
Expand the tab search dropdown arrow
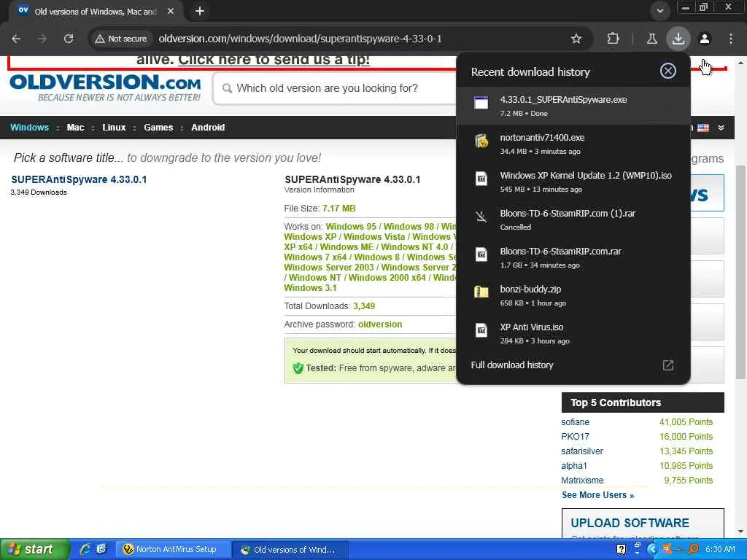[x=659, y=11]
